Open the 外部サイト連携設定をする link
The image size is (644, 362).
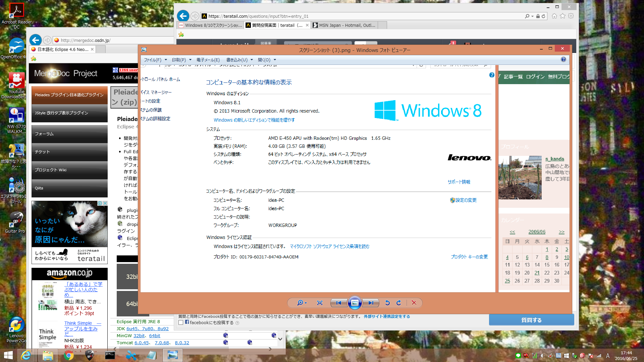coord(387,316)
